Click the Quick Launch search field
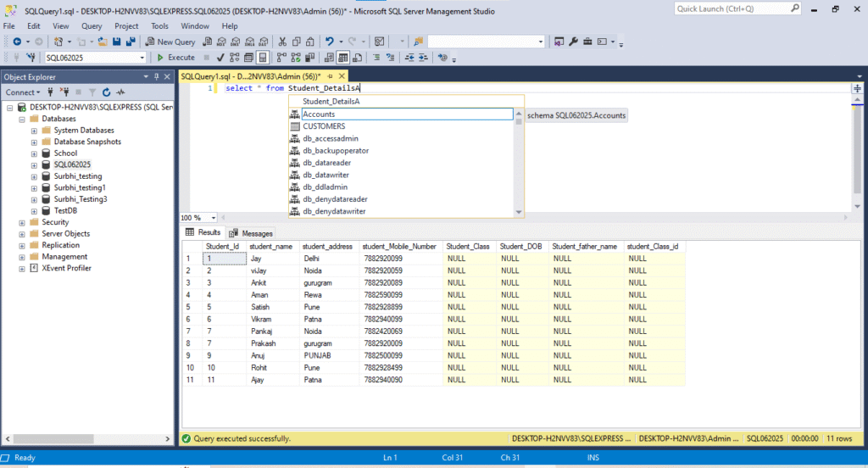Viewport: 868px width, 468px height. click(x=737, y=8)
